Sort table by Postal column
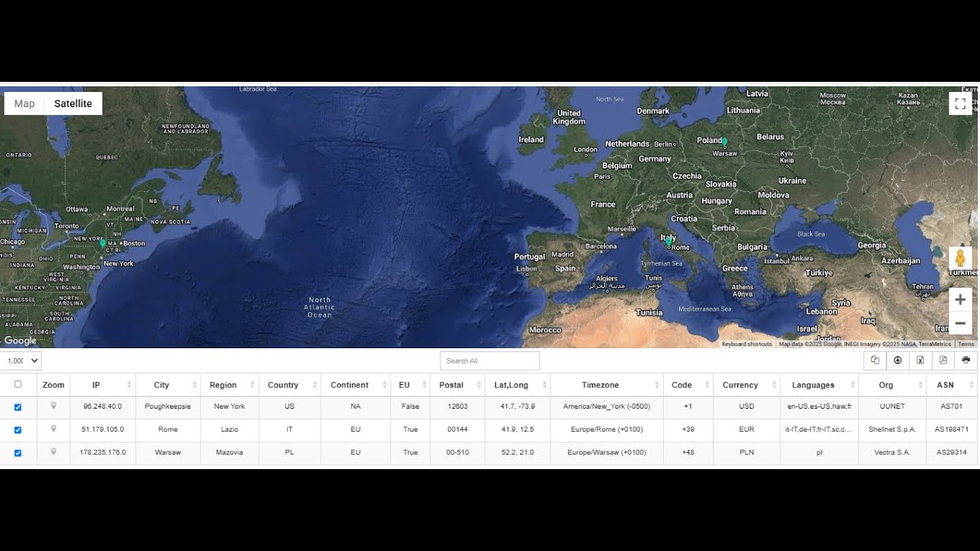 click(x=457, y=385)
